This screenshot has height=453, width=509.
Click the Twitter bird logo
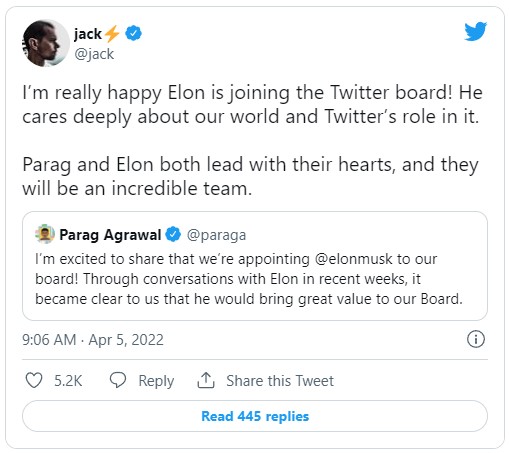pos(475,31)
